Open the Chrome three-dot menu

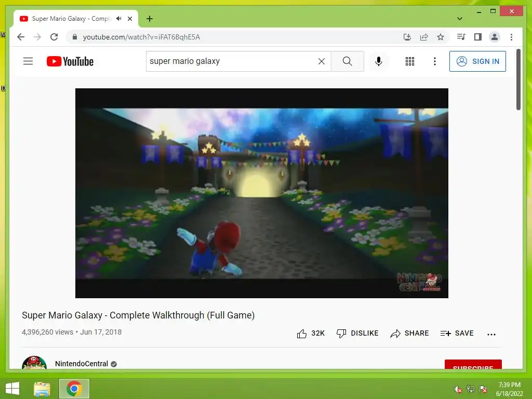coord(511,37)
